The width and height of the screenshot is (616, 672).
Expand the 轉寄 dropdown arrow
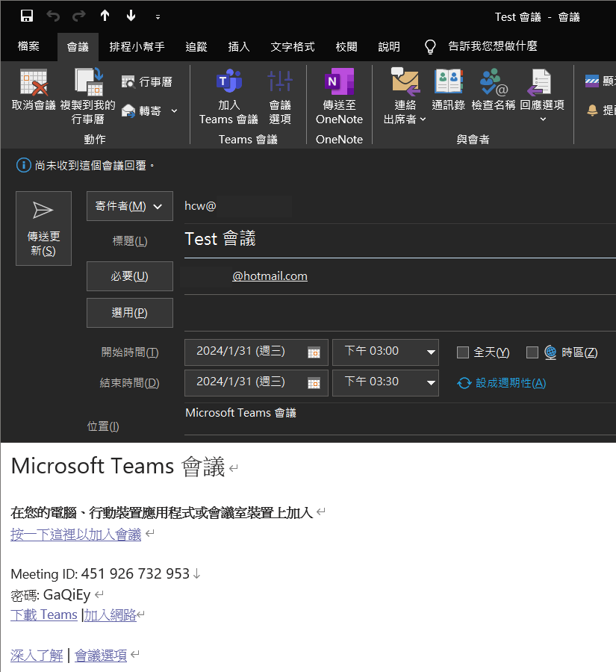click(x=174, y=111)
